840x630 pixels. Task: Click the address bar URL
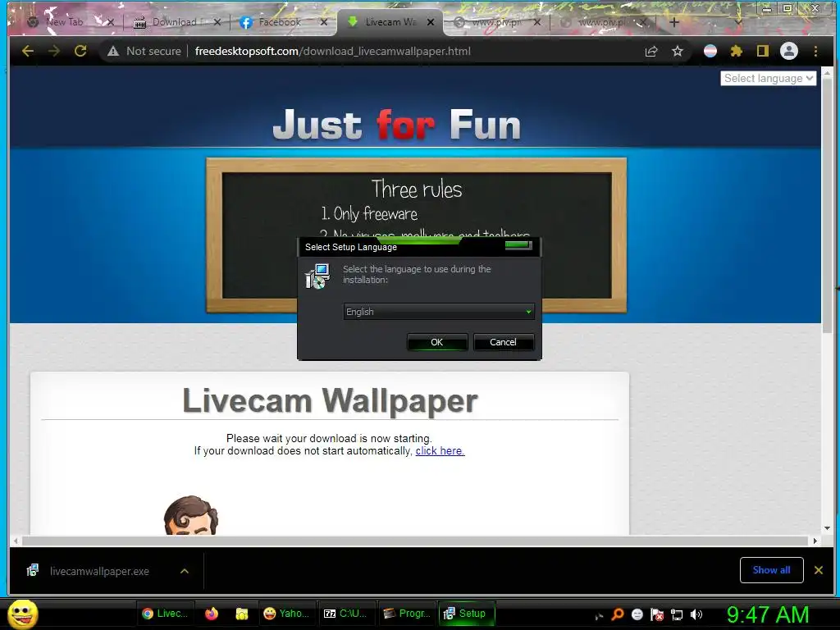333,51
